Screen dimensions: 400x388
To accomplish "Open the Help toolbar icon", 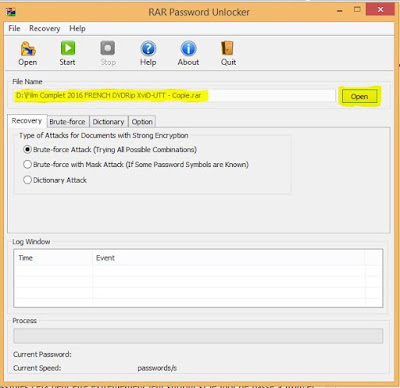I will 148,53.
